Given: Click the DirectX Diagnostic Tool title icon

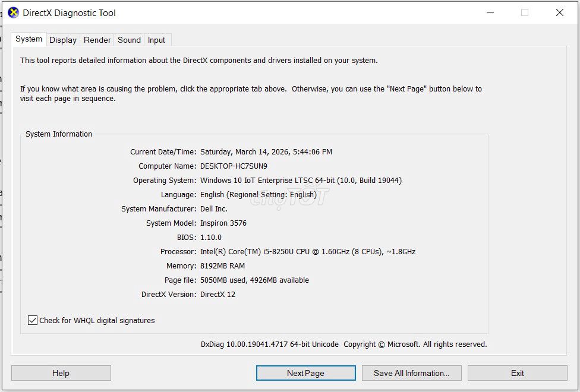Looking at the screenshot, I should pyautogui.click(x=13, y=12).
